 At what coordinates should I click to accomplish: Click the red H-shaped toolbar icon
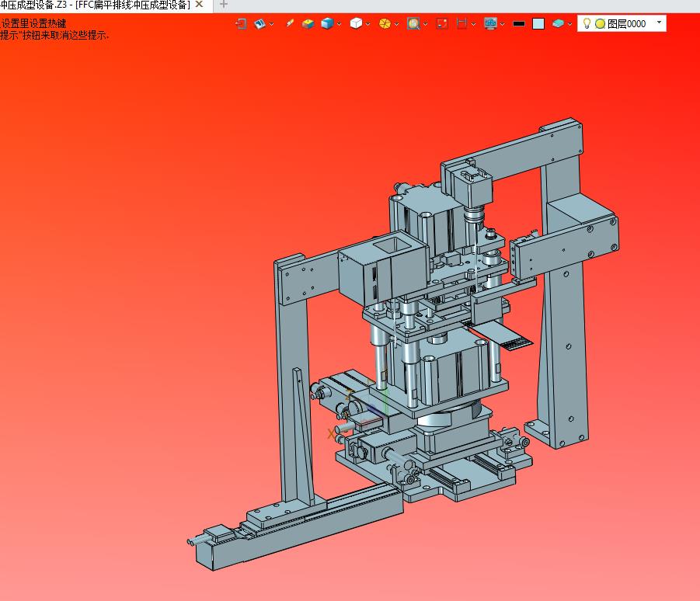(462, 23)
